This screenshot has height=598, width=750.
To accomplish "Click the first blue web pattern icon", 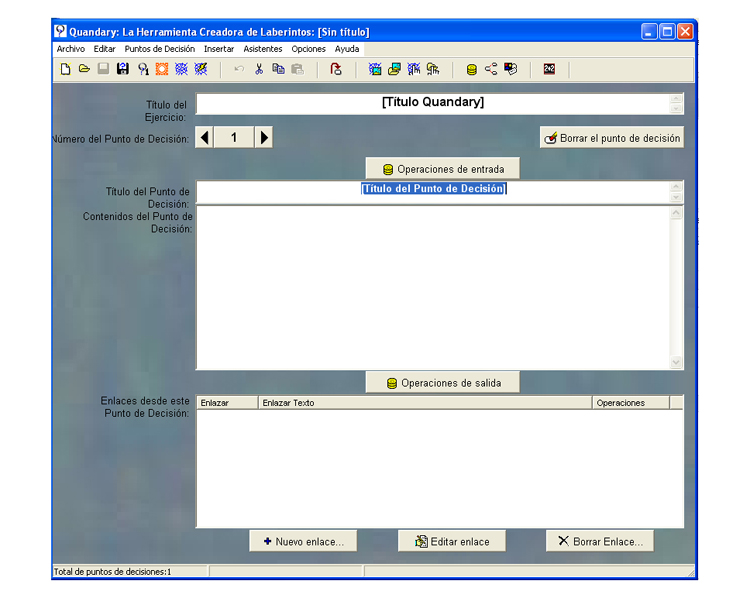I will [181, 69].
